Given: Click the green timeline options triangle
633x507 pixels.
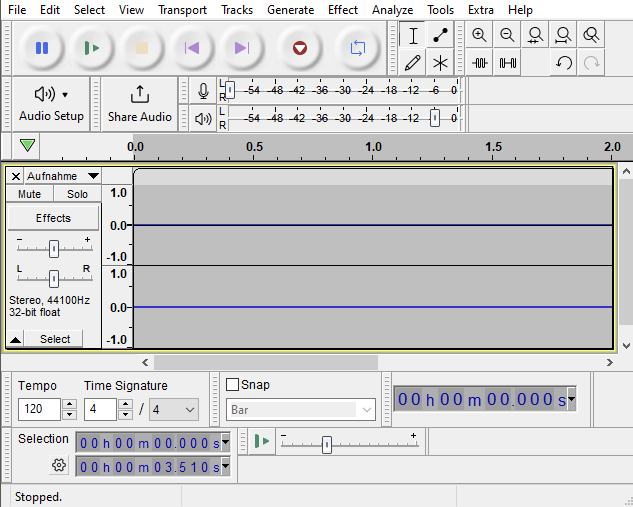Looking at the screenshot, I should click(x=27, y=145).
